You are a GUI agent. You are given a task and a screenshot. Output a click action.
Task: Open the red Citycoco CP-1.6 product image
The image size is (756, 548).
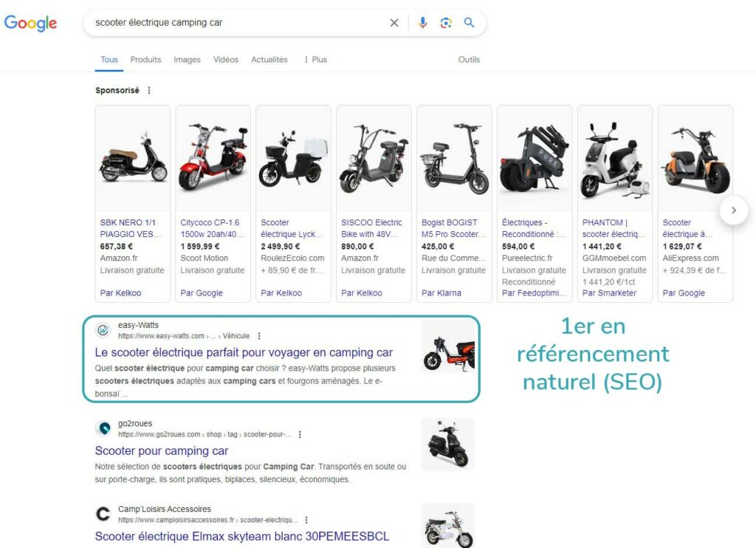click(213, 159)
